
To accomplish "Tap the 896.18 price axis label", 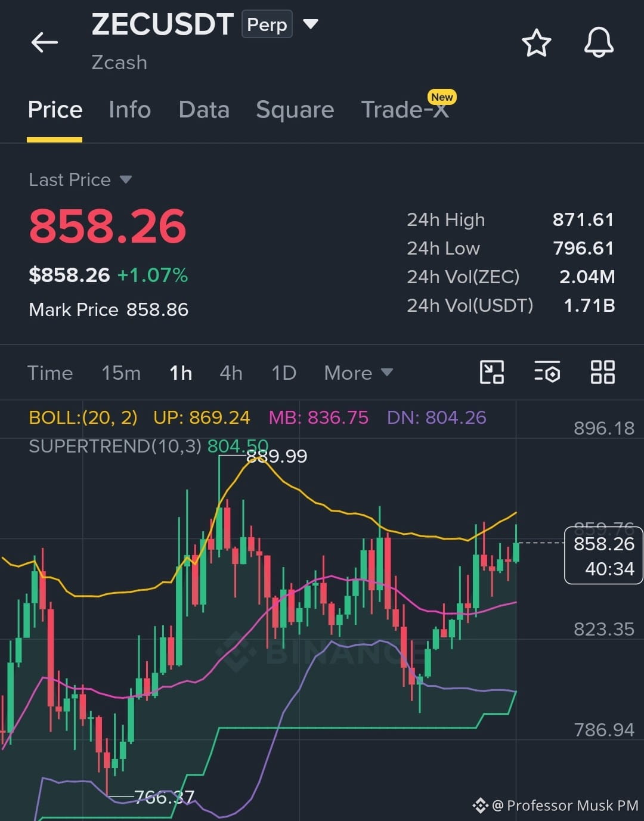I will pos(604,428).
